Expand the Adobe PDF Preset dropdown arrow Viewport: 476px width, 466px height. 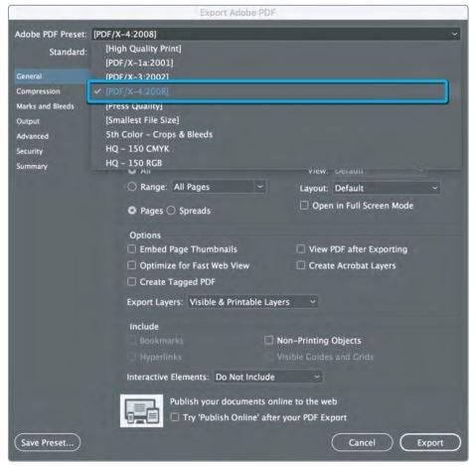pyautogui.click(x=454, y=34)
